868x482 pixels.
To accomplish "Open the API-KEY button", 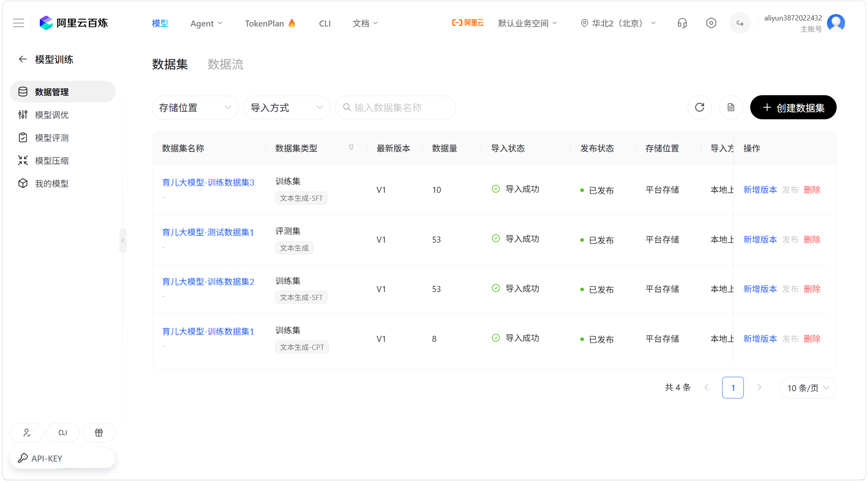I will tap(63, 458).
